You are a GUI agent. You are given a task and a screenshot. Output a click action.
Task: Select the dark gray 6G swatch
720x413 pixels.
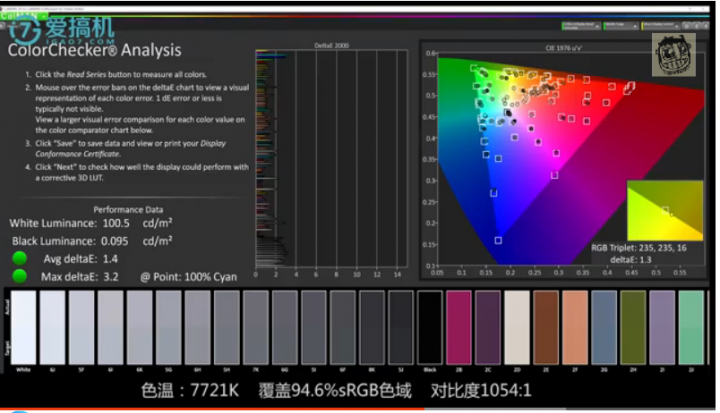coord(285,327)
